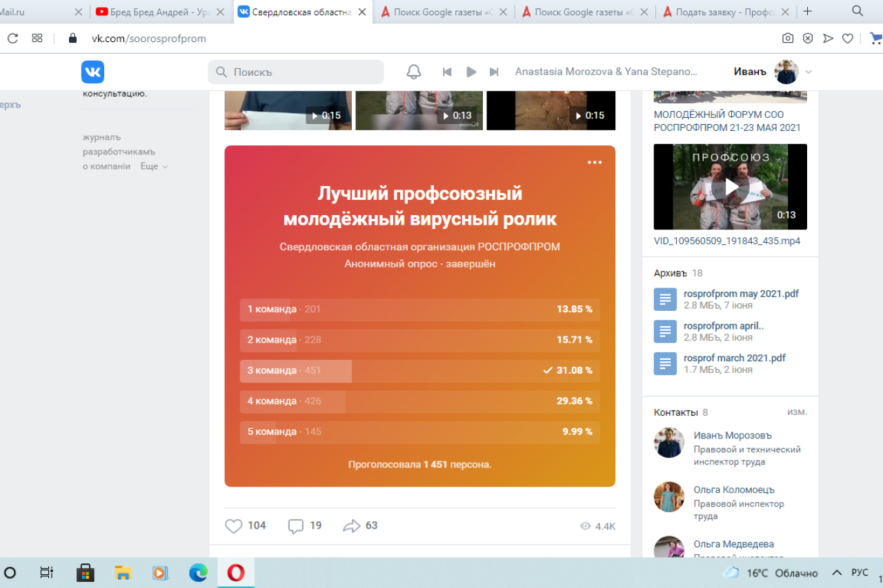Click the send-to-flow arrow icon
This screenshot has width=883, height=588.
point(828,39)
